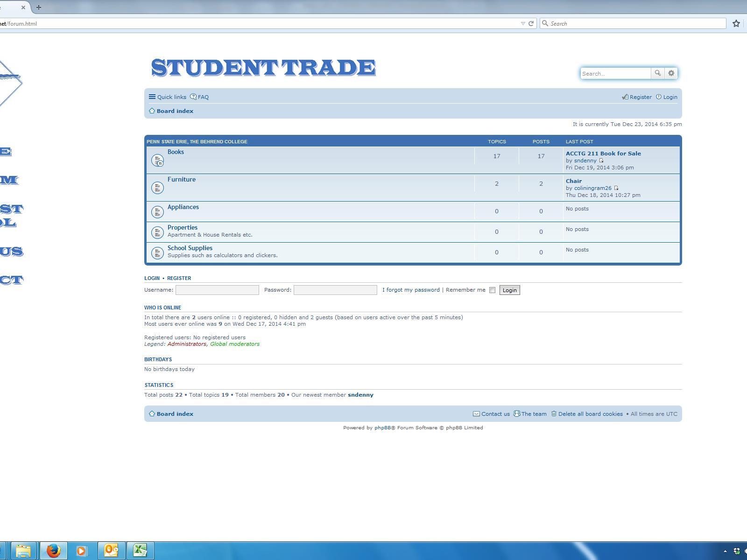Click the Books forum folder icon

157,161
